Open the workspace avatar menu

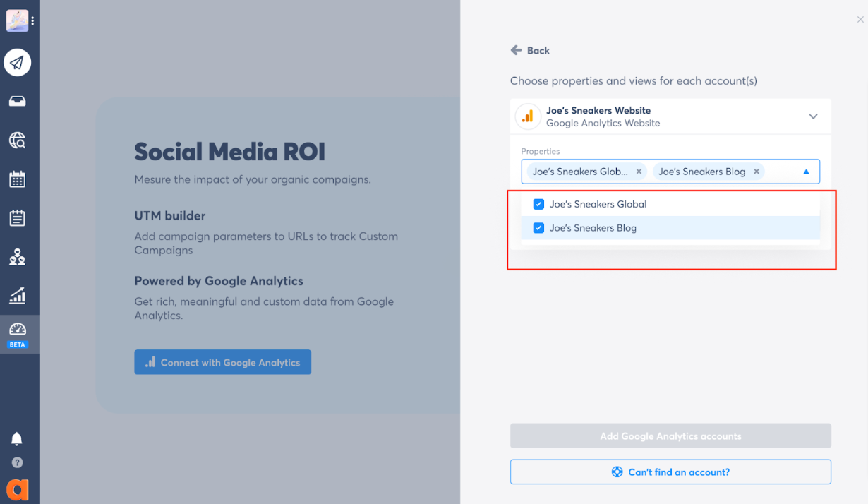pyautogui.click(x=17, y=21)
